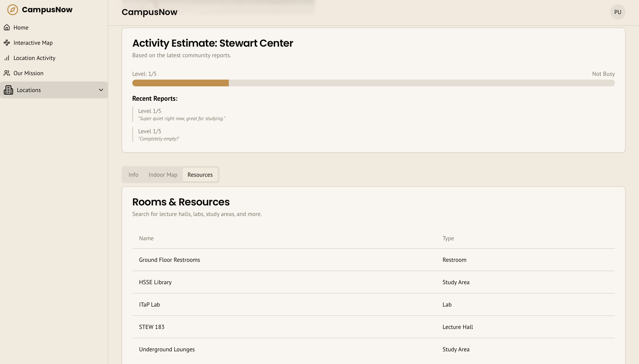Click the Our Mission people icon

pyautogui.click(x=7, y=73)
